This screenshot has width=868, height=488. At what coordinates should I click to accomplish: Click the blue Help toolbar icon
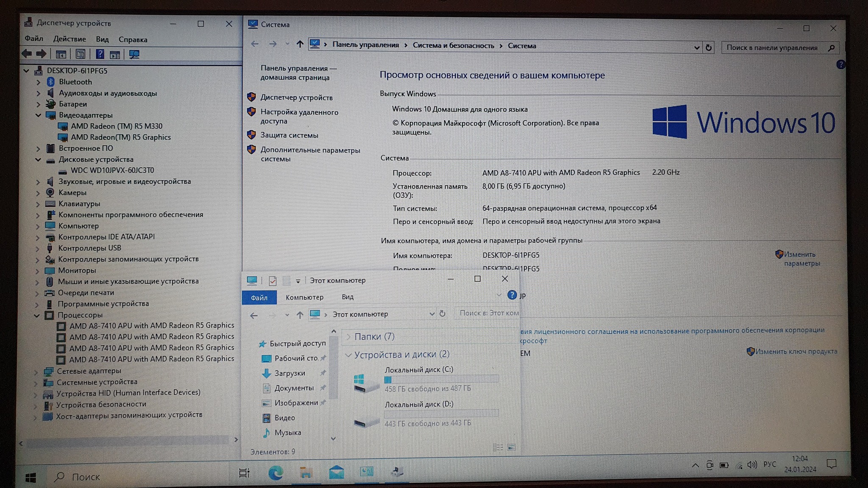[100, 54]
